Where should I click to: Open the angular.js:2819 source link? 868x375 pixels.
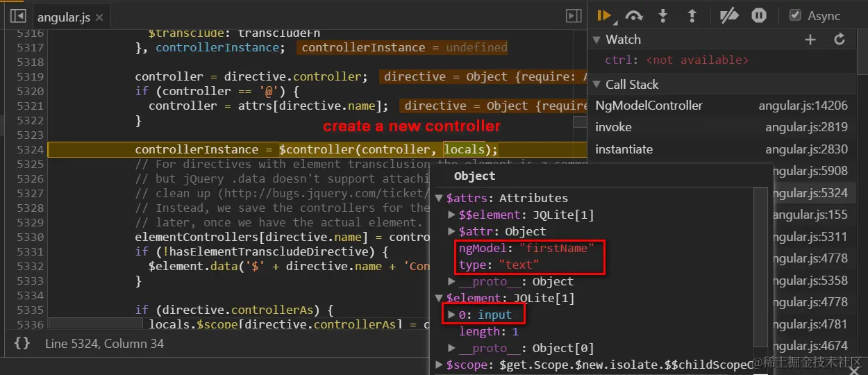(806, 127)
